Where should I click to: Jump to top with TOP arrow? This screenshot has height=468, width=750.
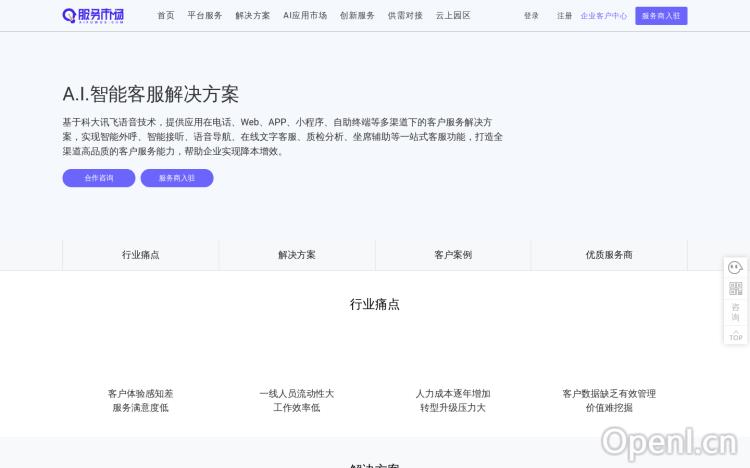point(735,334)
